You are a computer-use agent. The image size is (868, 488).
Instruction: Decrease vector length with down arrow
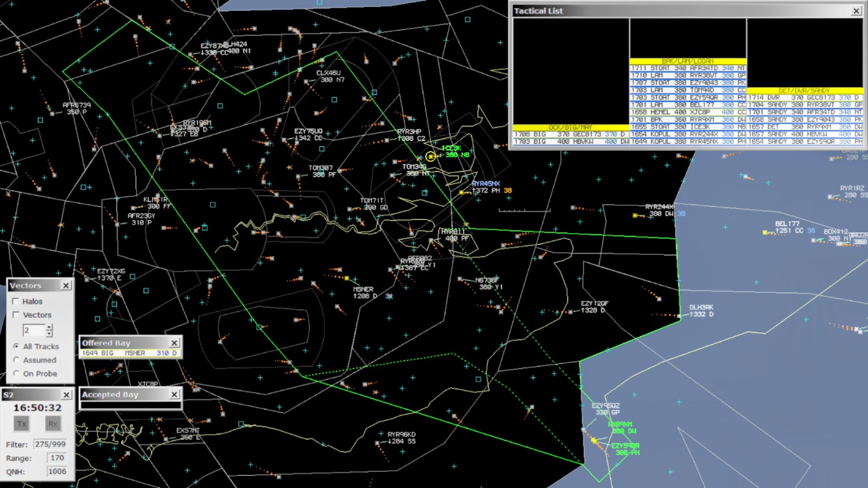pyautogui.click(x=49, y=333)
